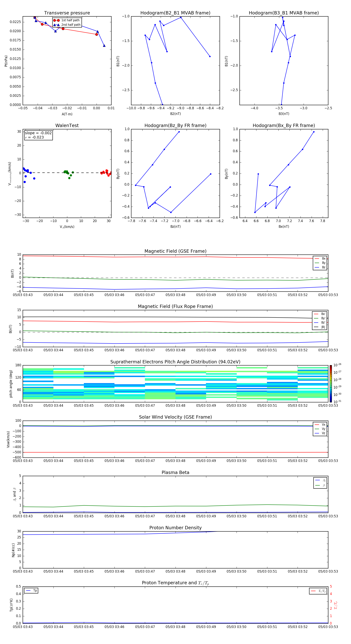Click the "Bx'" legend entry in Flux Rope panel
Viewport: 351px width, 644px height.
(x=320, y=314)
